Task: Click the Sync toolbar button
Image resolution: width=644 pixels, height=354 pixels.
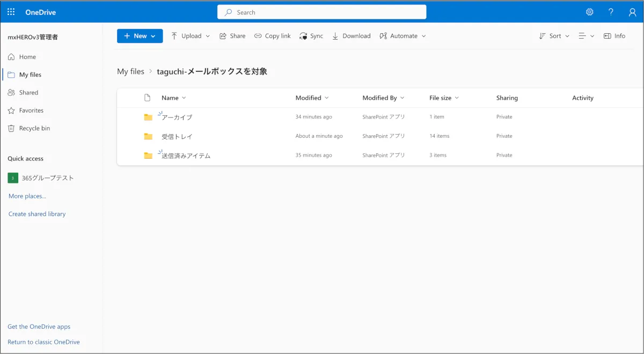Action: pyautogui.click(x=311, y=36)
